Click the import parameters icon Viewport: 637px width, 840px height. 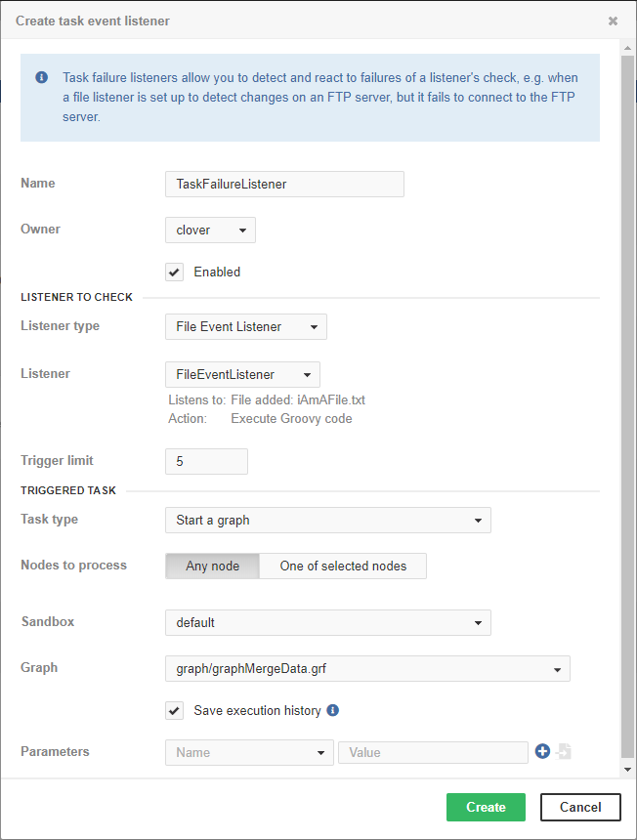564,751
